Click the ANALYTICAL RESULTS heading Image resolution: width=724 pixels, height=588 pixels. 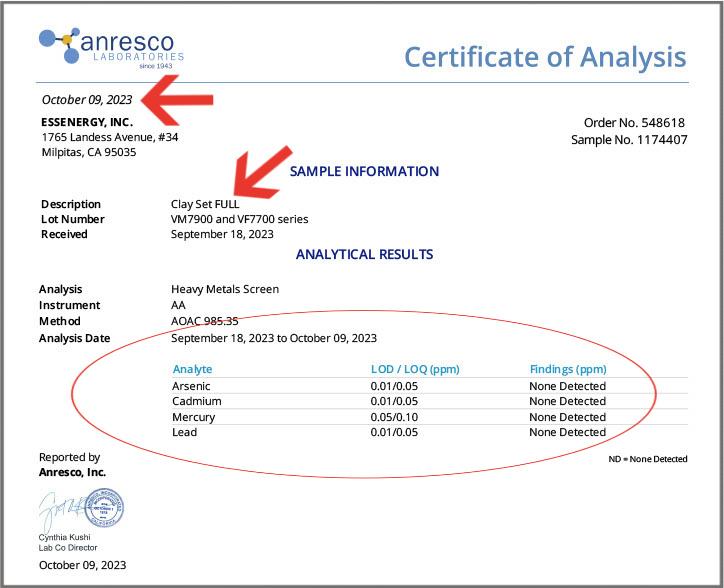(364, 255)
